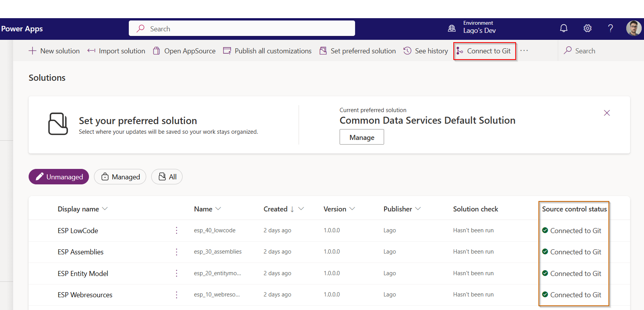
Task: Select the All solutions filter
Action: tap(167, 177)
